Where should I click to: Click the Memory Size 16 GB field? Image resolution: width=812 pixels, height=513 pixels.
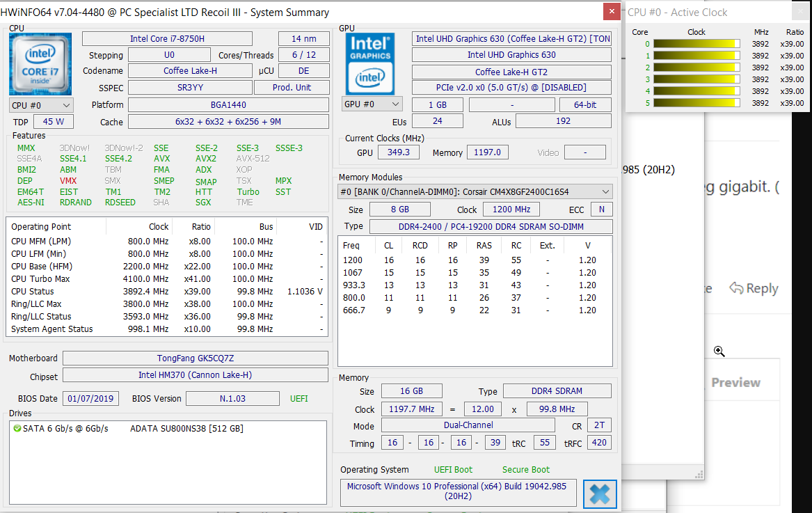tap(412, 390)
